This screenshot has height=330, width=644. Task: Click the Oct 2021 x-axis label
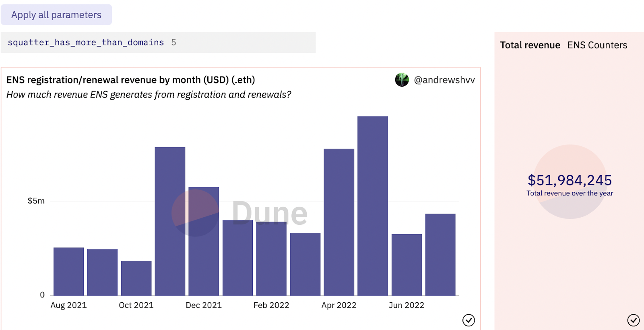point(136,305)
